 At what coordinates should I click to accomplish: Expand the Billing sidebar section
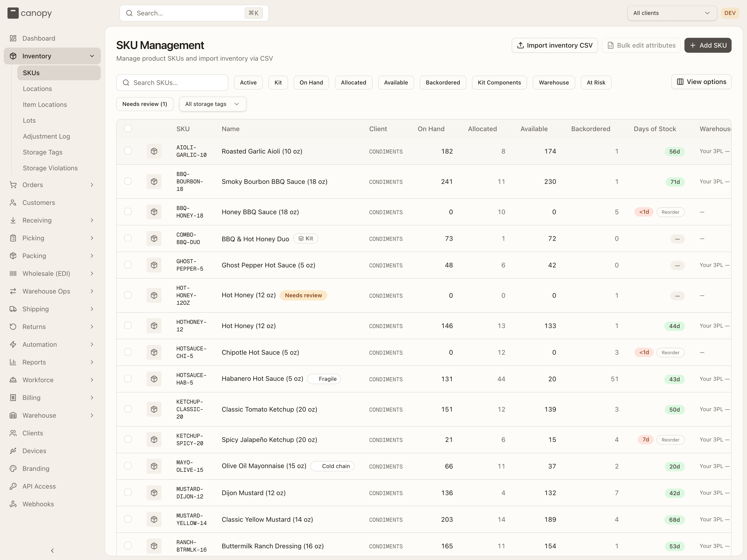pyautogui.click(x=52, y=398)
